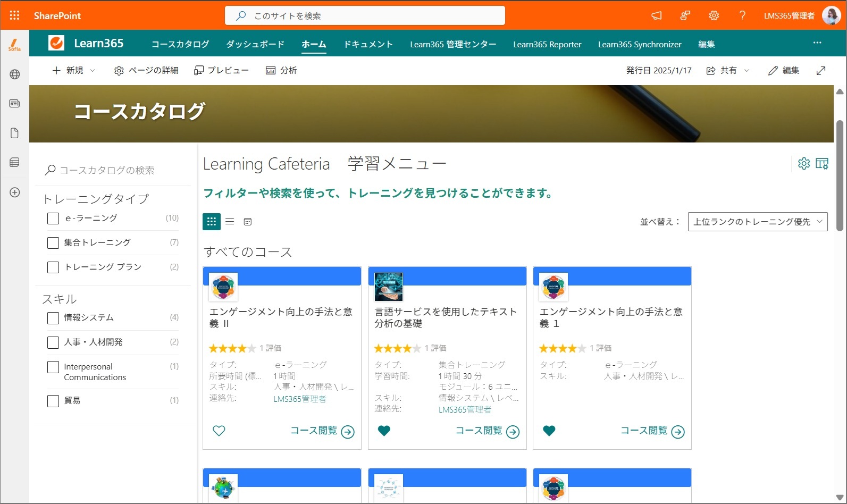Screen dimensions: 847x504
Task: Open the エンゲージメント向上の手法と意義 II course thumbnail
Action: (x=223, y=287)
